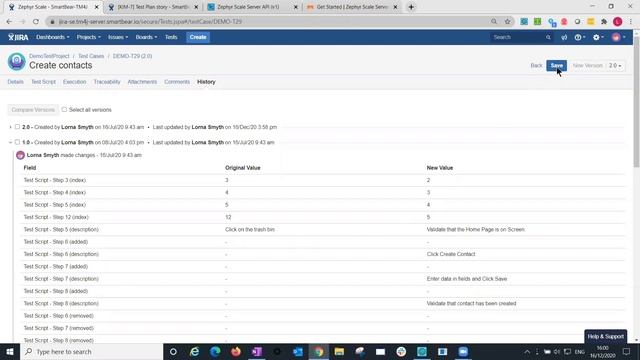
Task: Open the Windows Start menu
Action: click(10, 351)
